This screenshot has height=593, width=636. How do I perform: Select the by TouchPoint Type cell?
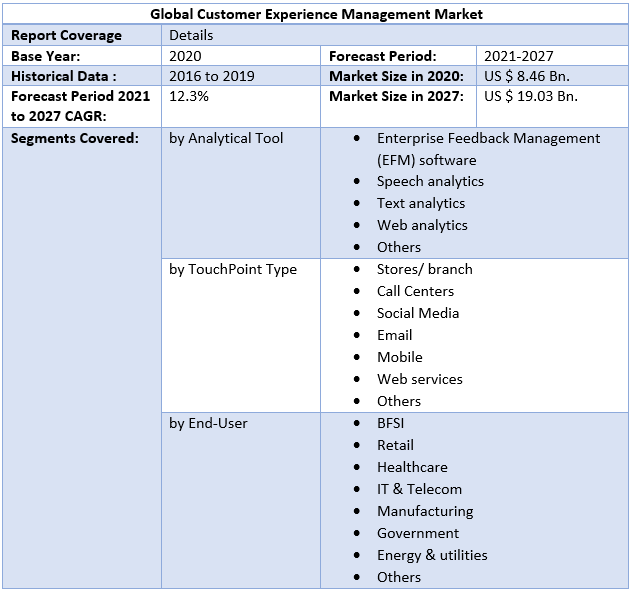coord(233,269)
